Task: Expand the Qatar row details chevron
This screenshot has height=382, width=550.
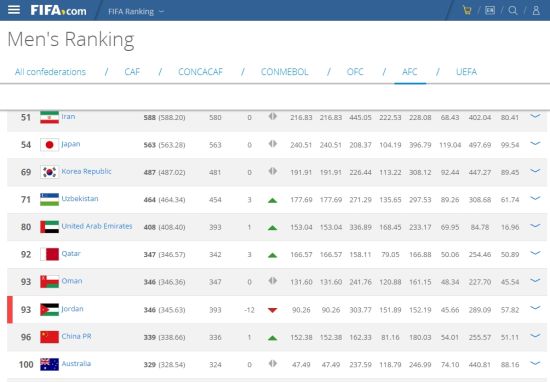Action: 535,253
